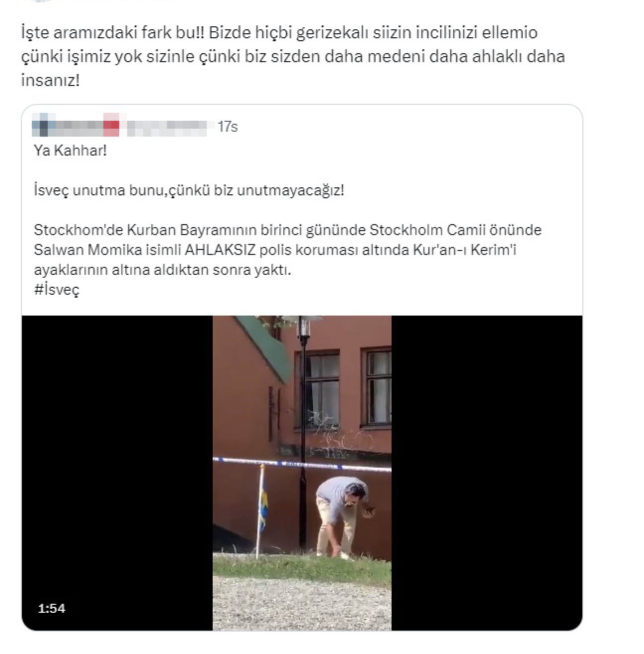Open the quoted tweet's 17s timestamp
Image resolution: width=644 pixels, height=654 pixels.
[x=228, y=127]
